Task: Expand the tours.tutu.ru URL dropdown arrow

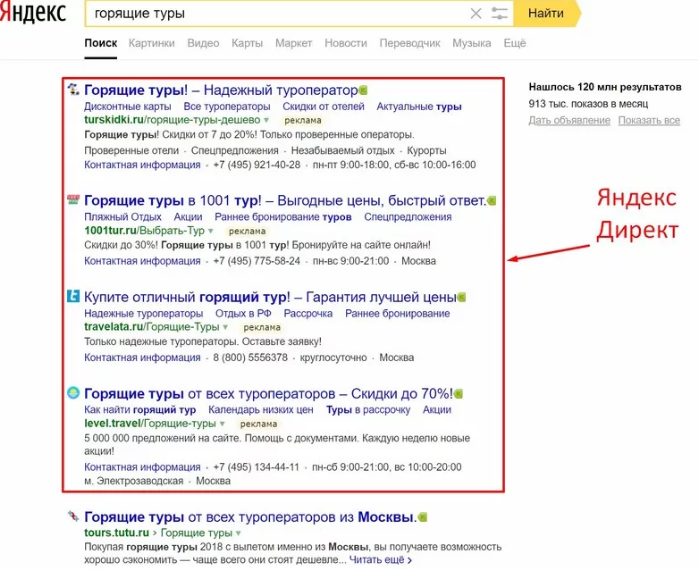Action: [238, 533]
